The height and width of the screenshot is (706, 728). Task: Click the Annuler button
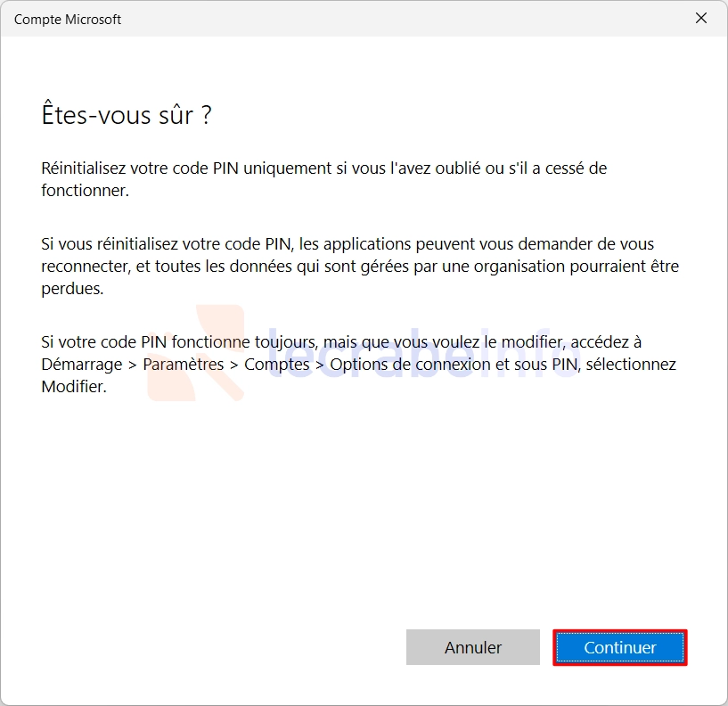472,647
